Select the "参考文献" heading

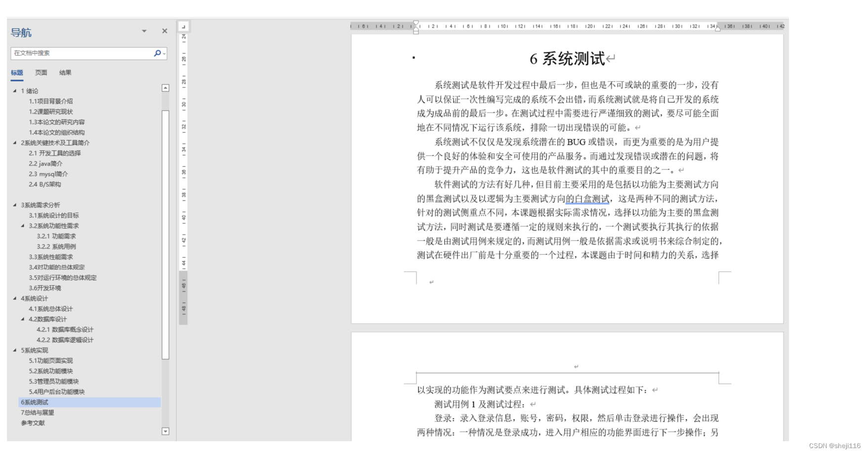point(33,423)
